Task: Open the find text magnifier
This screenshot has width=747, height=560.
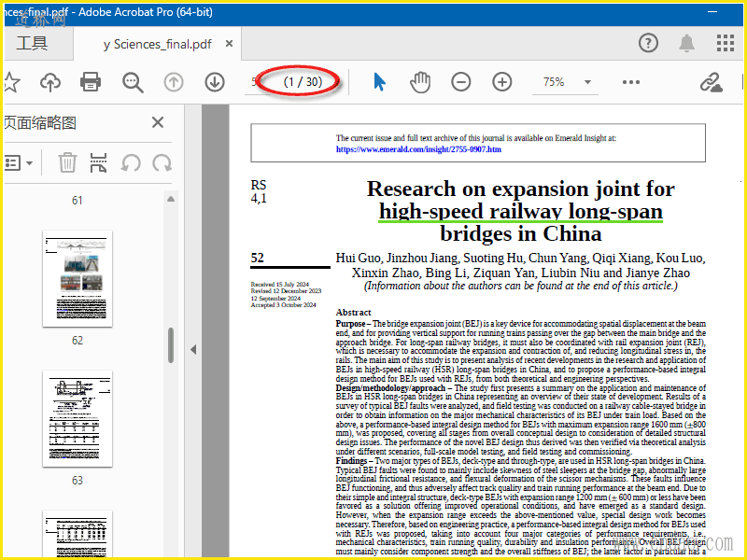Action: point(133,82)
